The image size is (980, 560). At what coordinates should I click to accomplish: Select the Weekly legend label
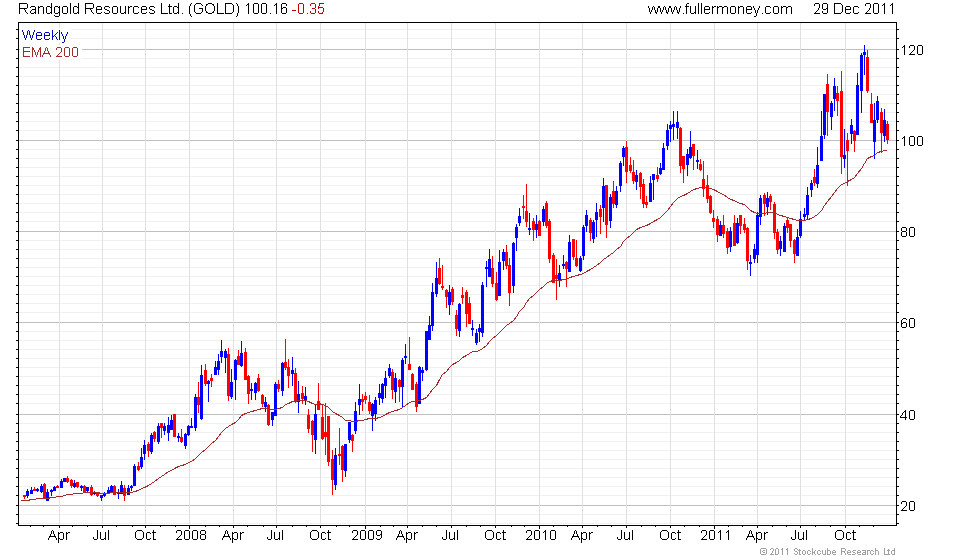point(45,36)
